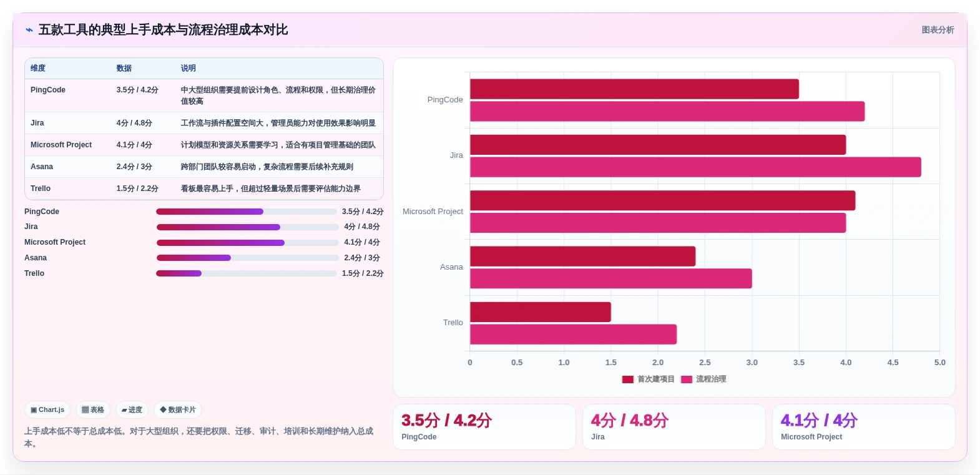The width and height of the screenshot is (980, 475).
Task: Click the 数据卡片 tag chip
Action: (178, 410)
